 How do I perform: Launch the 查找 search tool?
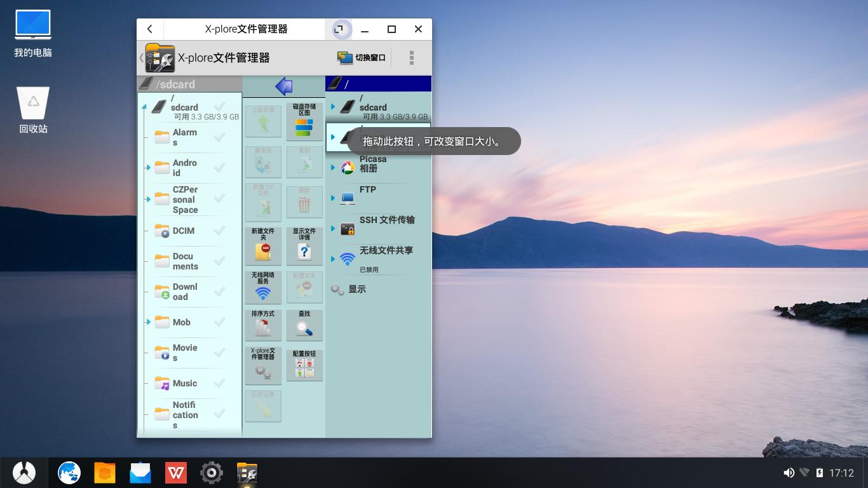coord(304,325)
